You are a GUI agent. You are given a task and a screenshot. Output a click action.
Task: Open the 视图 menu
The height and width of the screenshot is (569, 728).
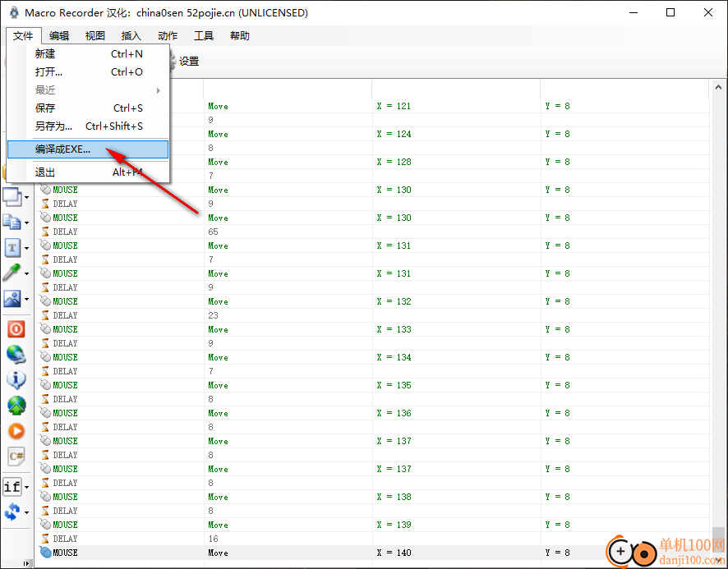coord(95,36)
